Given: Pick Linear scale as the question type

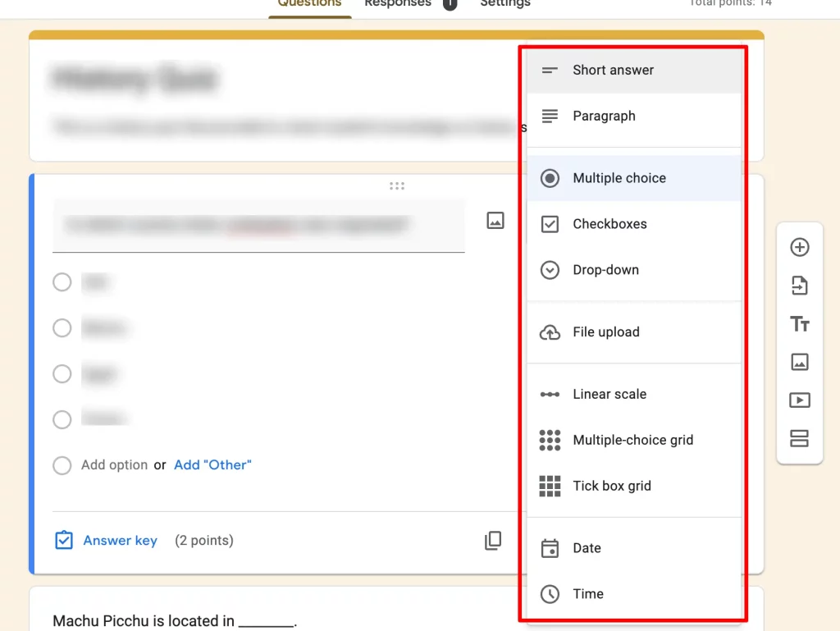Looking at the screenshot, I should click(x=609, y=394).
